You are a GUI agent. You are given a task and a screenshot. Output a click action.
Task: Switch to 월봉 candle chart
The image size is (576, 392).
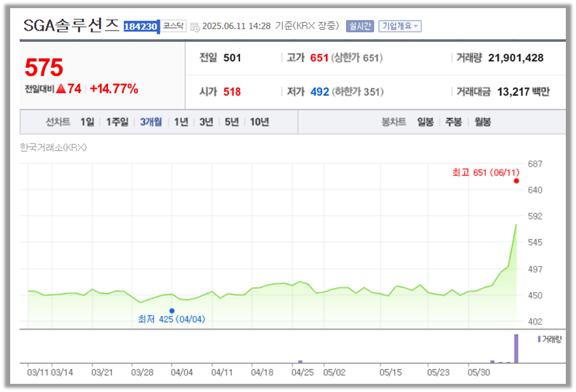tap(483, 122)
